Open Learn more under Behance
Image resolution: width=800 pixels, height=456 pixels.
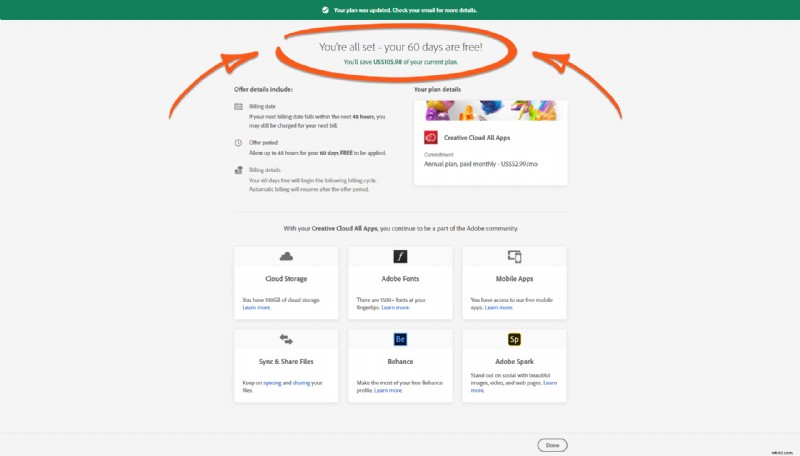tap(388, 390)
